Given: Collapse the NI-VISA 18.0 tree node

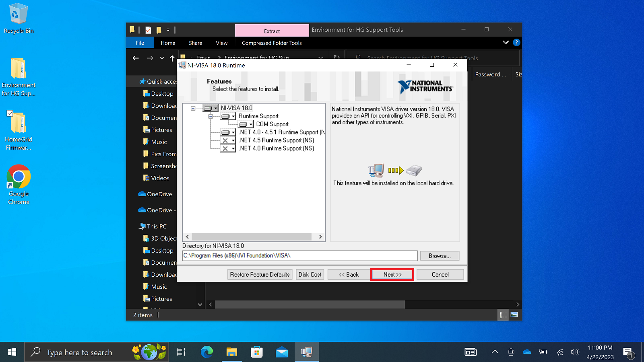Looking at the screenshot, I should [193, 108].
